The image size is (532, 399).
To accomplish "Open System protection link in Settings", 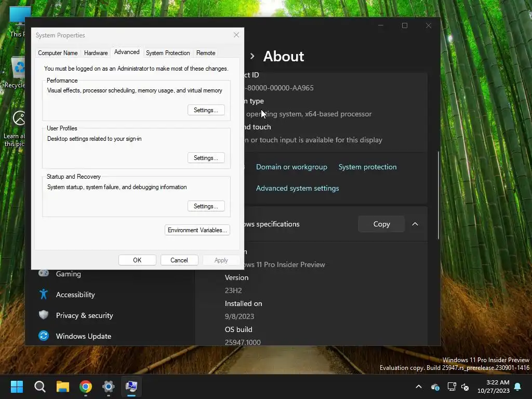I will pyautogui.click(x=367, y=167).
